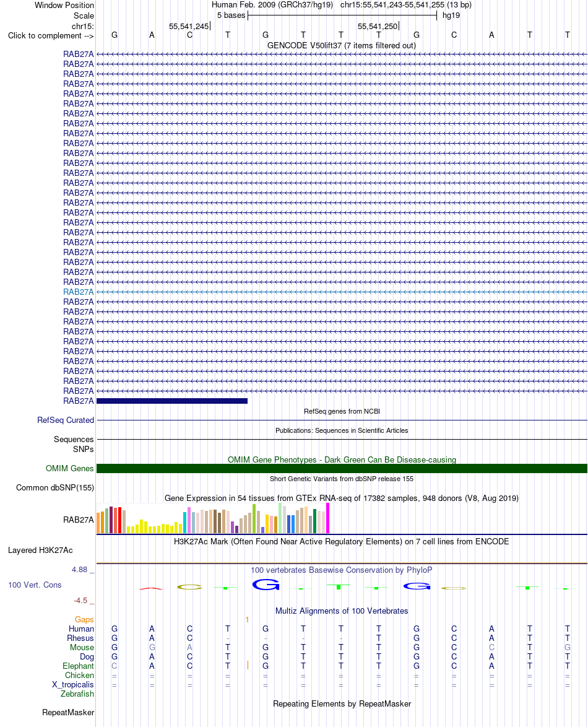Select the Window Position label

click(64, 5)
